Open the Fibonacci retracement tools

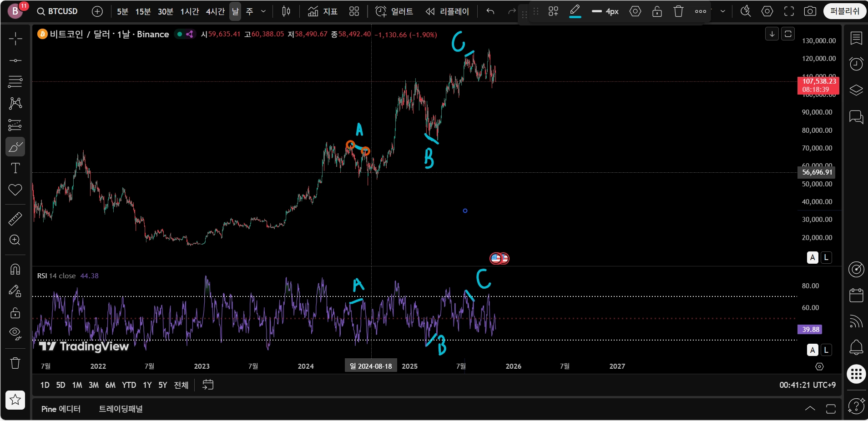click(x=15, y=82)
